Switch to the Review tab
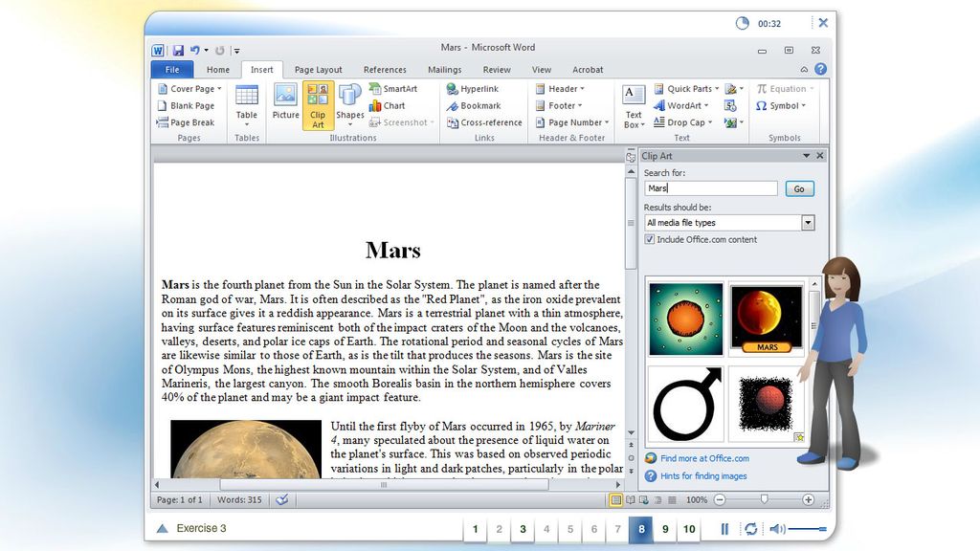 pyautogui.click(x=497, y=69)
